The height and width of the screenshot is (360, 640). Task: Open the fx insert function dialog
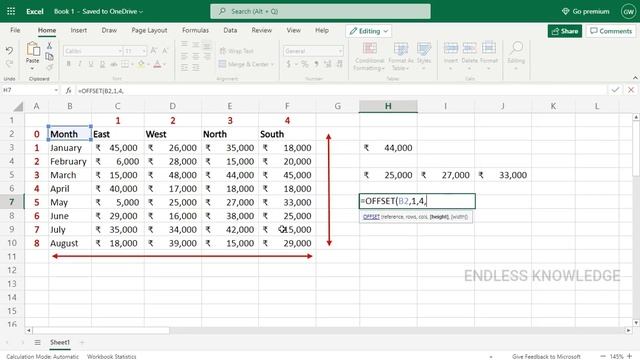click(x=69, y=90)
